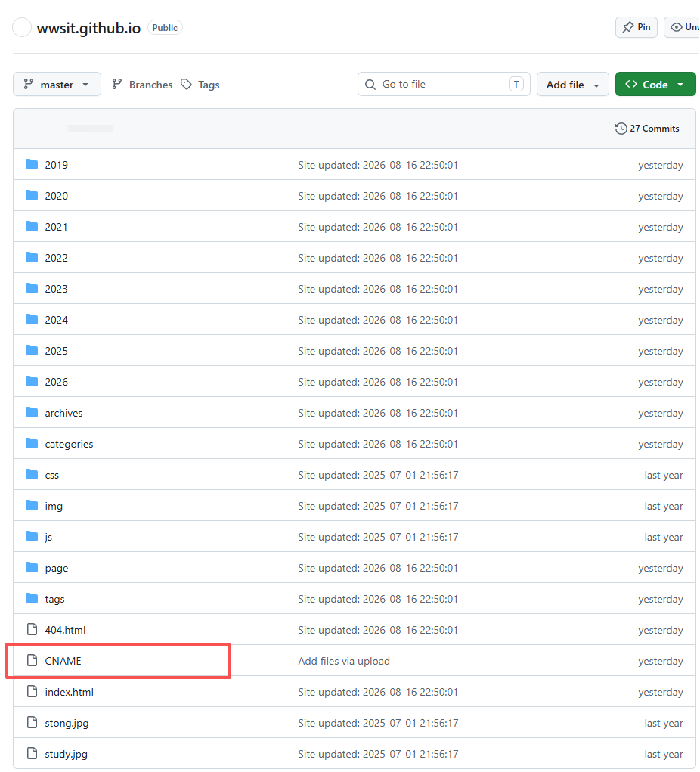Click the css folder icon
Image resolution: width=700 pixels, height=772 pixels.
click(32, 475)
